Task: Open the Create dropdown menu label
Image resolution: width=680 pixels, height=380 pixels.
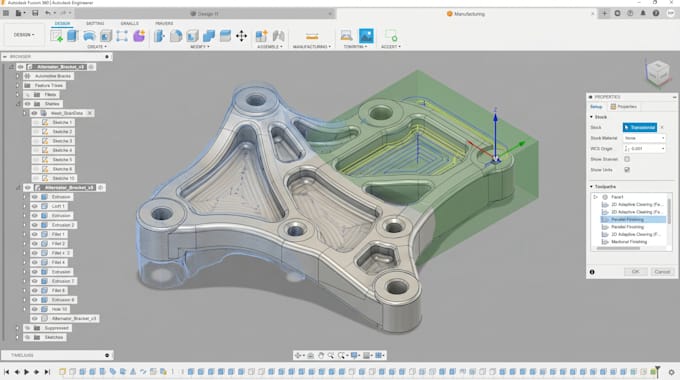Action: click(97, 46)
